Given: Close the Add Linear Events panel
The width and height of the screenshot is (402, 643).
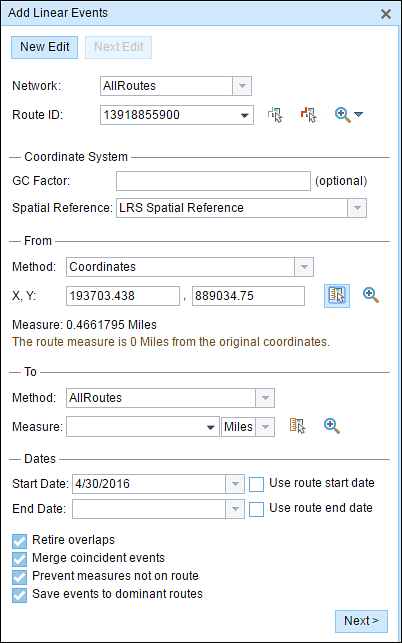Looking at the screenshot, I should point(386,14).
